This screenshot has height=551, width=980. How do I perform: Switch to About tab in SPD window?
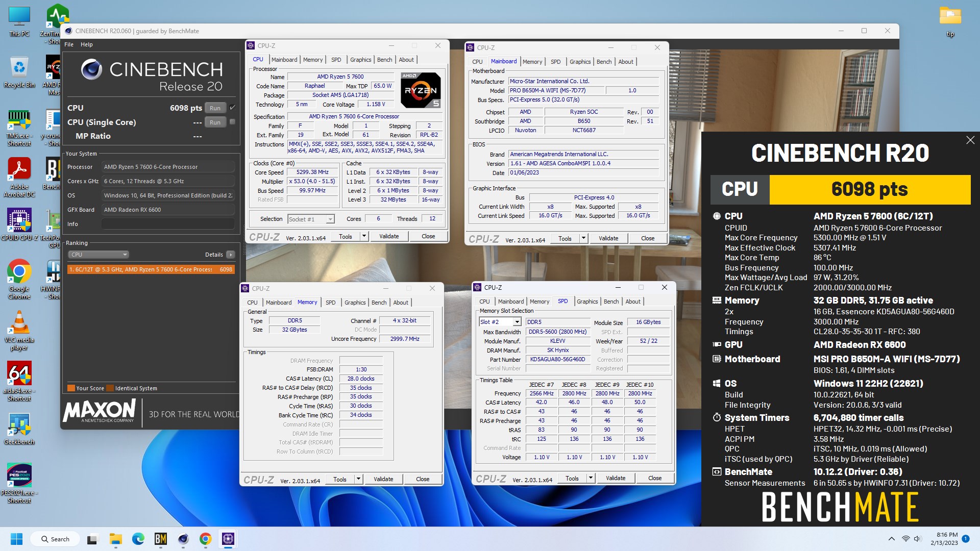coord(632,302)
